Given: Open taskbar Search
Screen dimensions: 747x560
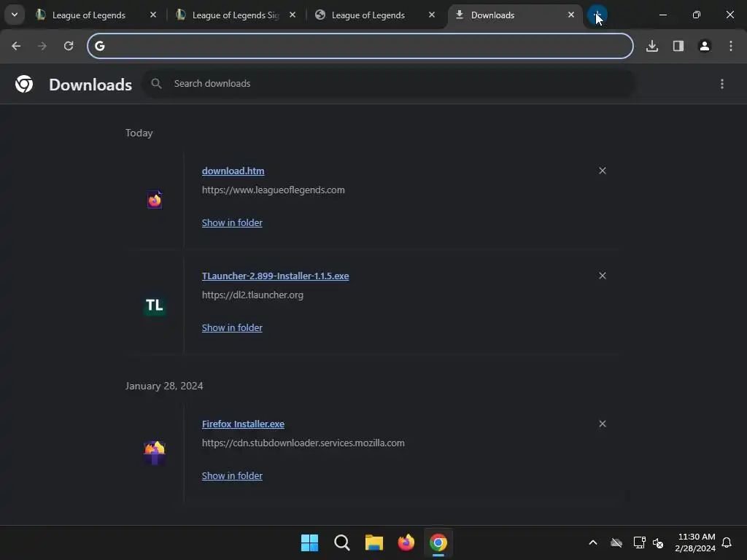Looking at the screenshot, I should pos(341,542).
